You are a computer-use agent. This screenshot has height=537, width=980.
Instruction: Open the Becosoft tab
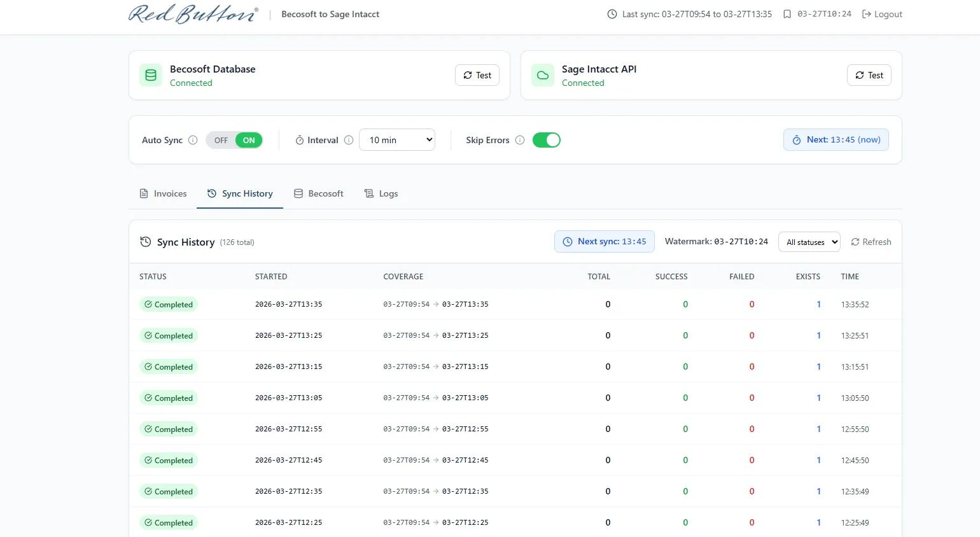tap(318, 193)
